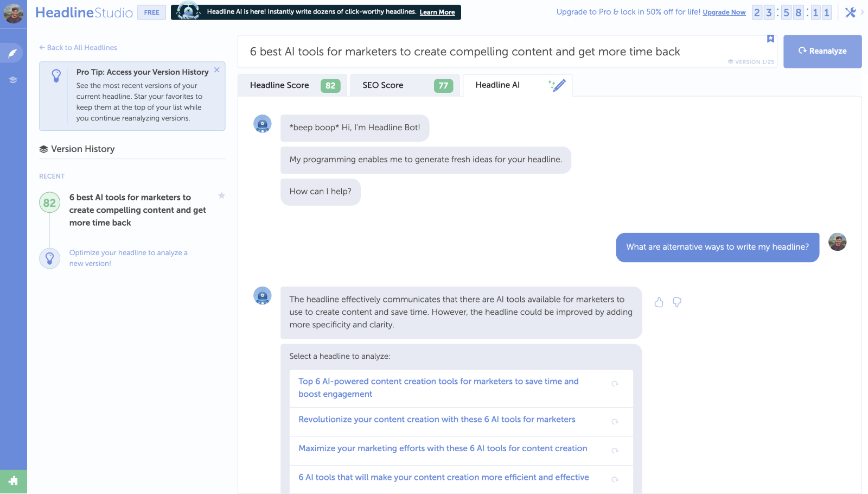Image resolution: width=868 pixels, height=494 pixels.
Task: Open the '6 best AI tools' version history entry
Action: coord(138,210)
